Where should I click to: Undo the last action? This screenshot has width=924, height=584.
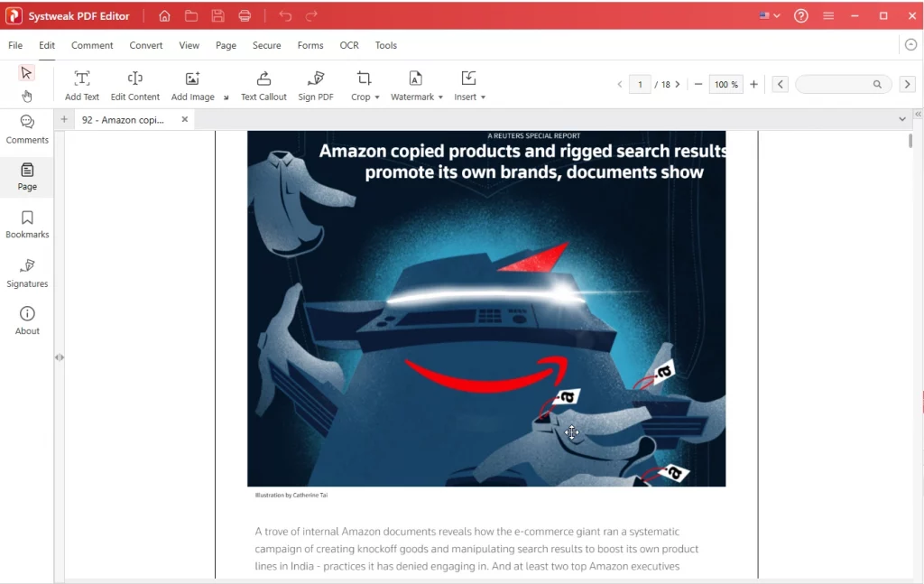285,16
